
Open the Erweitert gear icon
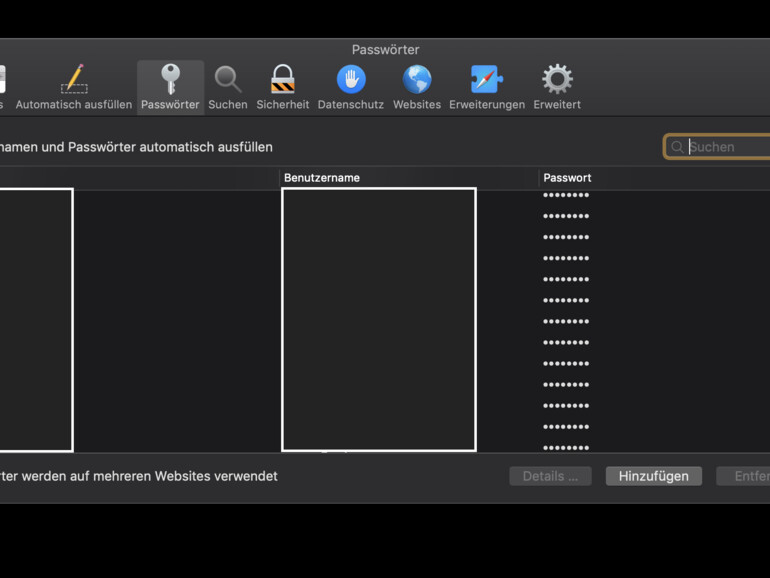[x=557, y=79]
